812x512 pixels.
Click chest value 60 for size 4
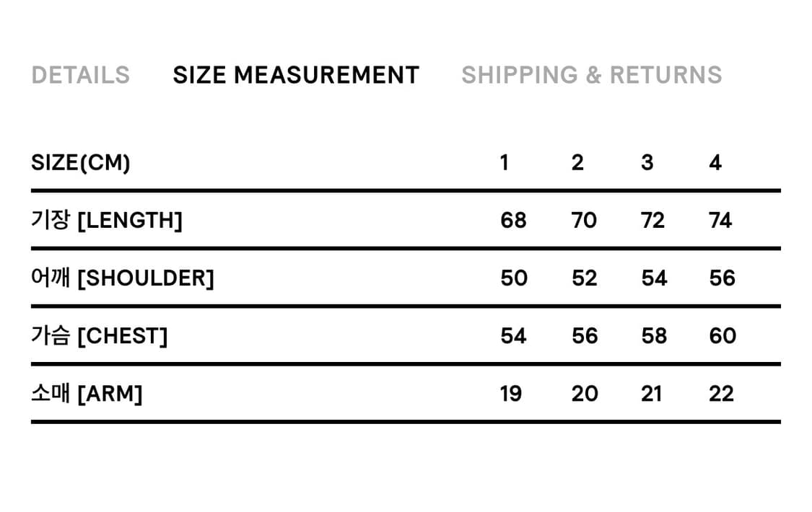722,336
